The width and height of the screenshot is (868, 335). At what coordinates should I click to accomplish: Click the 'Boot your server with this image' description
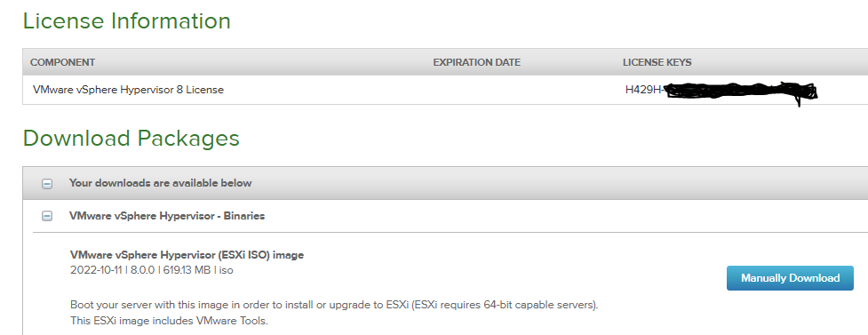pos(334,305)
